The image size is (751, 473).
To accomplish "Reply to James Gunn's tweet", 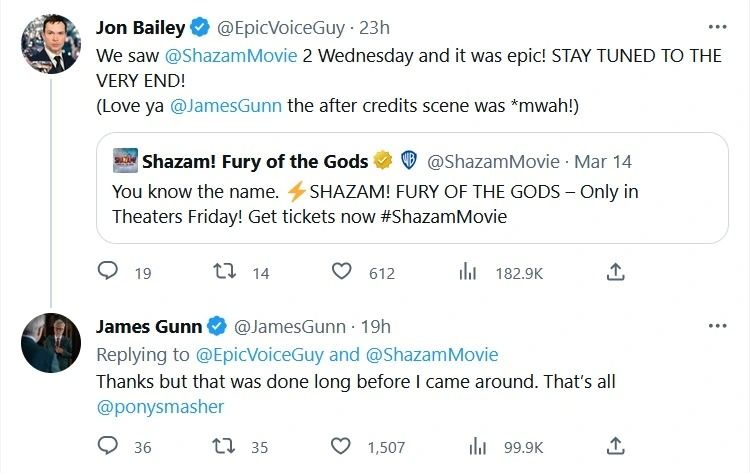I will pos(110,446).
